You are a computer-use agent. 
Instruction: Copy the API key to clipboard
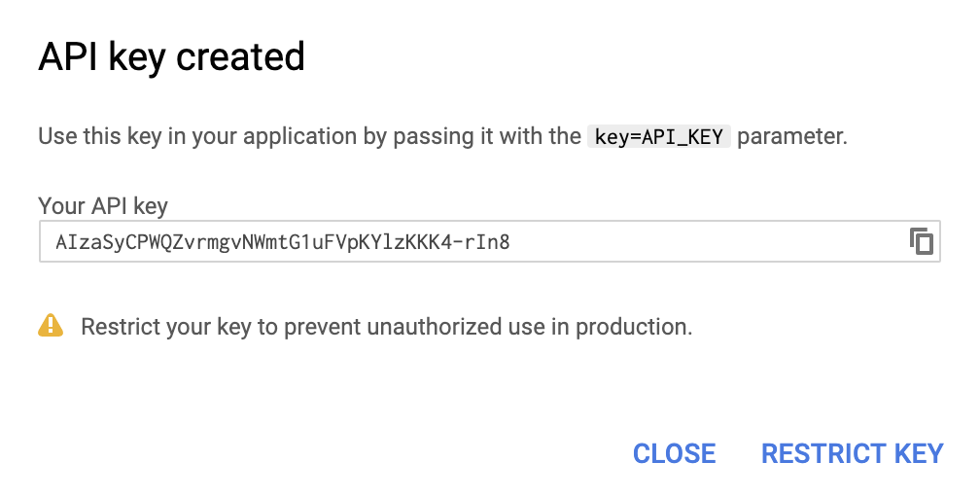click(921, 241)
